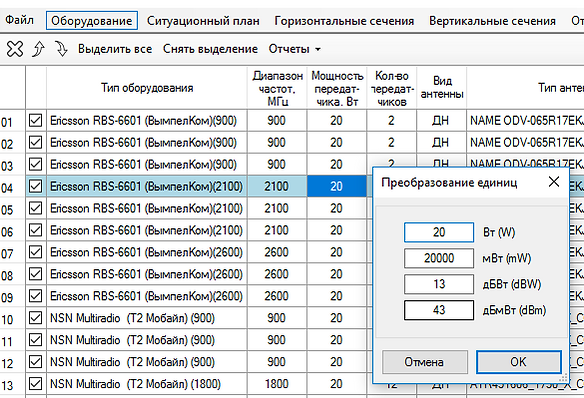584x398 pixels.
Task: Toggle the checkbox in row 10
Action: [35, 318]
